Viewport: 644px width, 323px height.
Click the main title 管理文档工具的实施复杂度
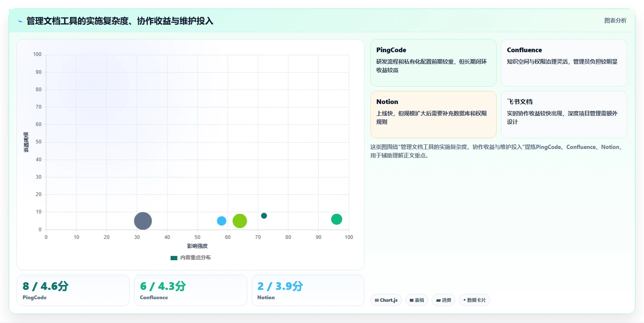120,21
